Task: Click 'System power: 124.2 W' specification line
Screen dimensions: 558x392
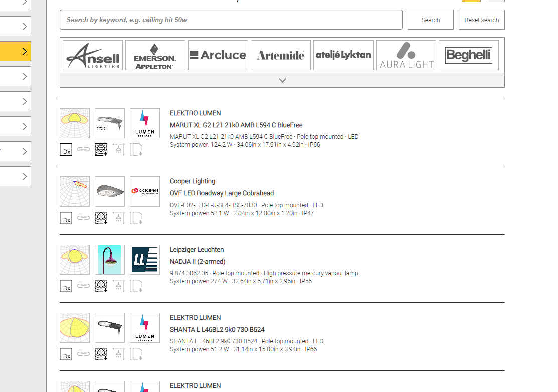Action: (245, 145)
